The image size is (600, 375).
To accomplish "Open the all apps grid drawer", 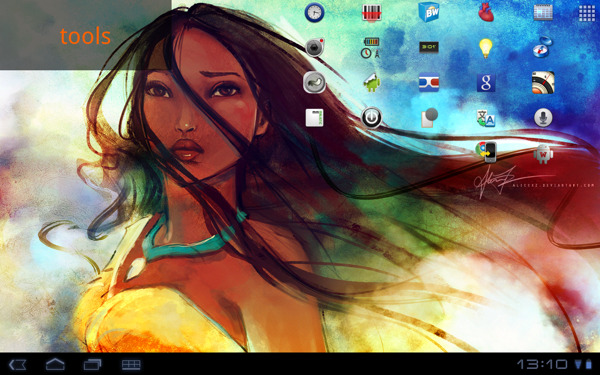I will pyautogui.click(x=586, y=13).
